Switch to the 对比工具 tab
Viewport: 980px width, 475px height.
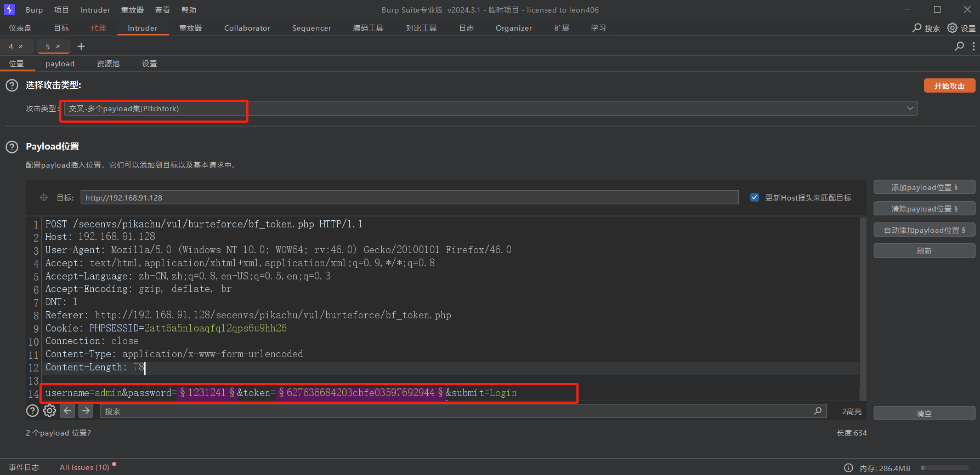point(421,28)
